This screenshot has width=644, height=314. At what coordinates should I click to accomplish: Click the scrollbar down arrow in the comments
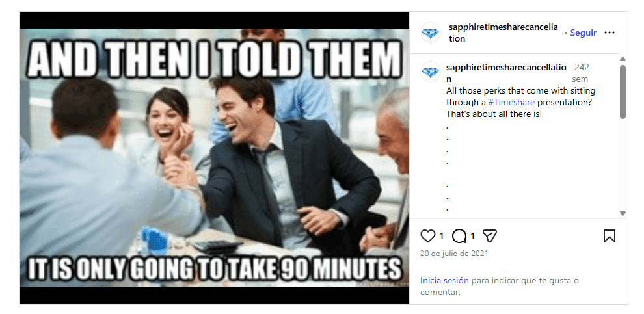coord(623,213)
